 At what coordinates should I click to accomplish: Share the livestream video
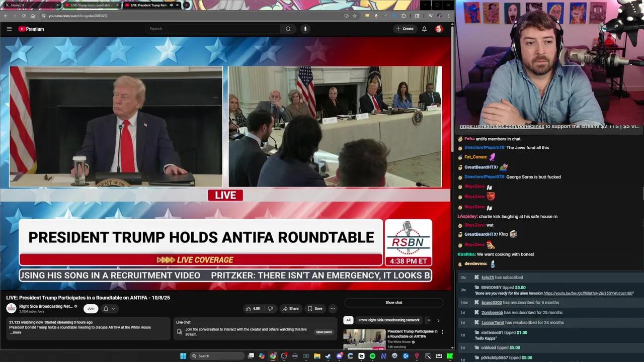[290, 309]
